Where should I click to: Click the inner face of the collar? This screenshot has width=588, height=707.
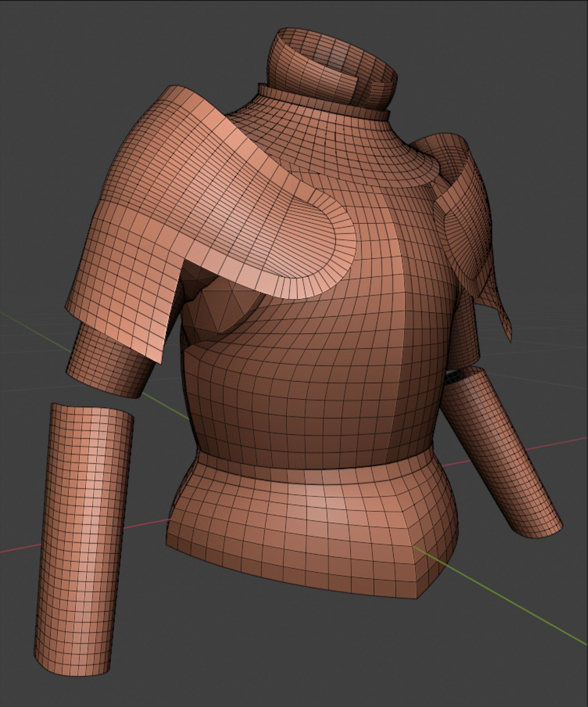point(337,57)
